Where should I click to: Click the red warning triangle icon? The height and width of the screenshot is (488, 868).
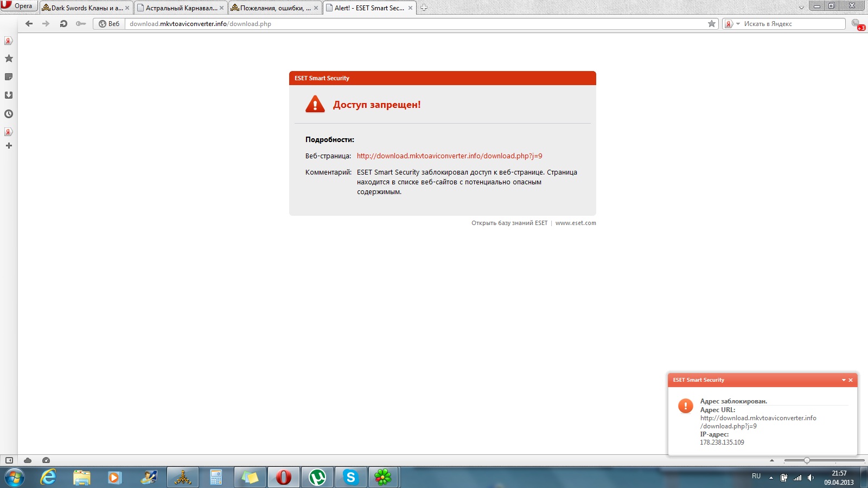point(315,104)
